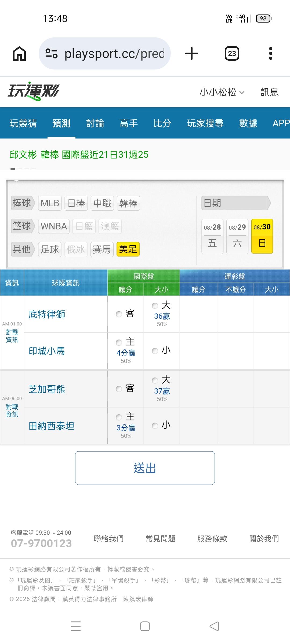Choose date 08/30 日

[x=262, y=236]
